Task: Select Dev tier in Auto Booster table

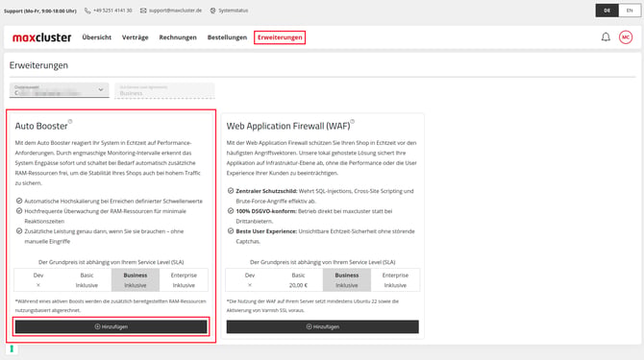Action: click(x=38, y=280)
